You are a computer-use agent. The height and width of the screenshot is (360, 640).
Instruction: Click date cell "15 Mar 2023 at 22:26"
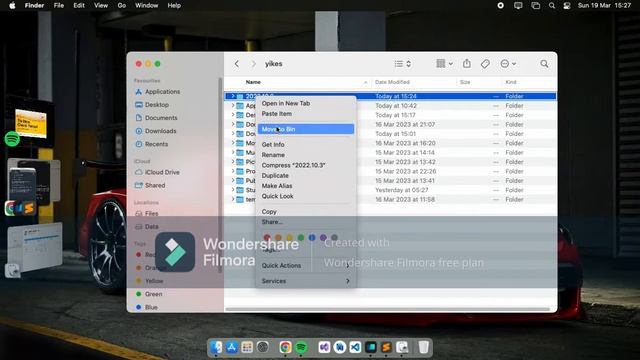point(405,171)
